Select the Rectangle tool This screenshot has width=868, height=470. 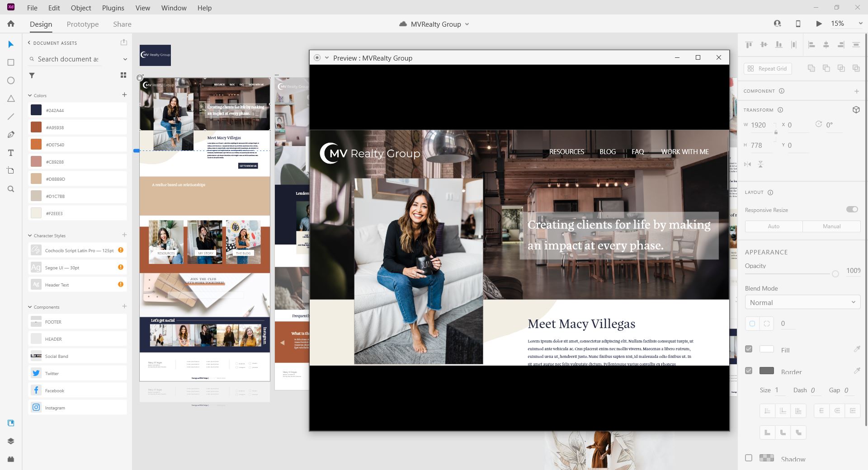click(11, 62)
